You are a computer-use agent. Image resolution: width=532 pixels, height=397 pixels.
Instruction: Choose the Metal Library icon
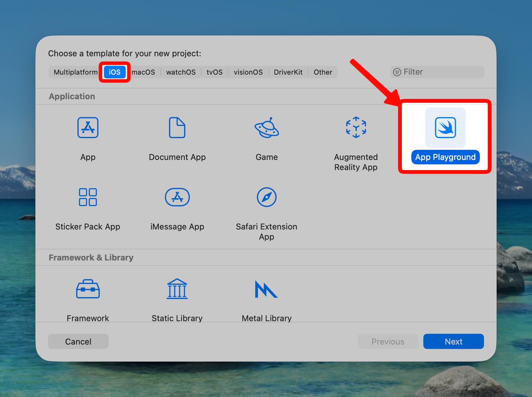coord(266,289)
